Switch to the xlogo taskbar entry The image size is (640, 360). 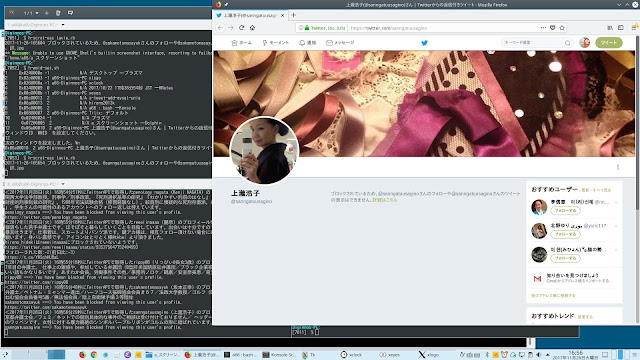coord(429,355)
